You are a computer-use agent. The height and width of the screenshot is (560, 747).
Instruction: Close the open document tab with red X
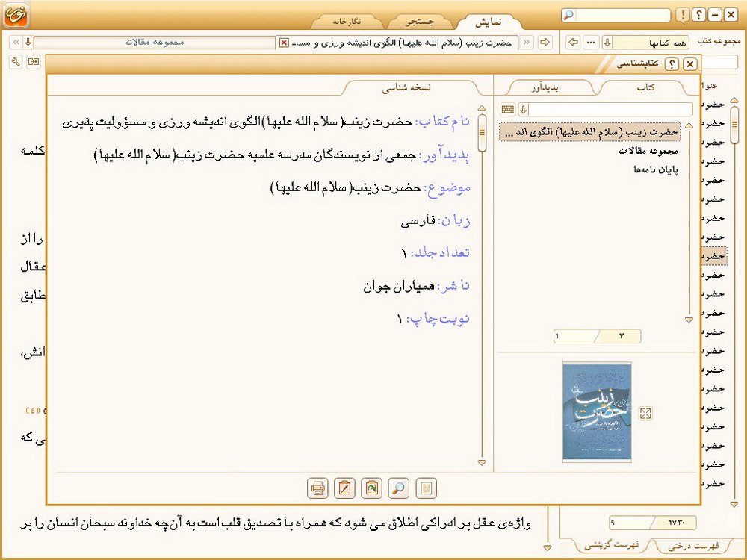[x=283, y=43]
